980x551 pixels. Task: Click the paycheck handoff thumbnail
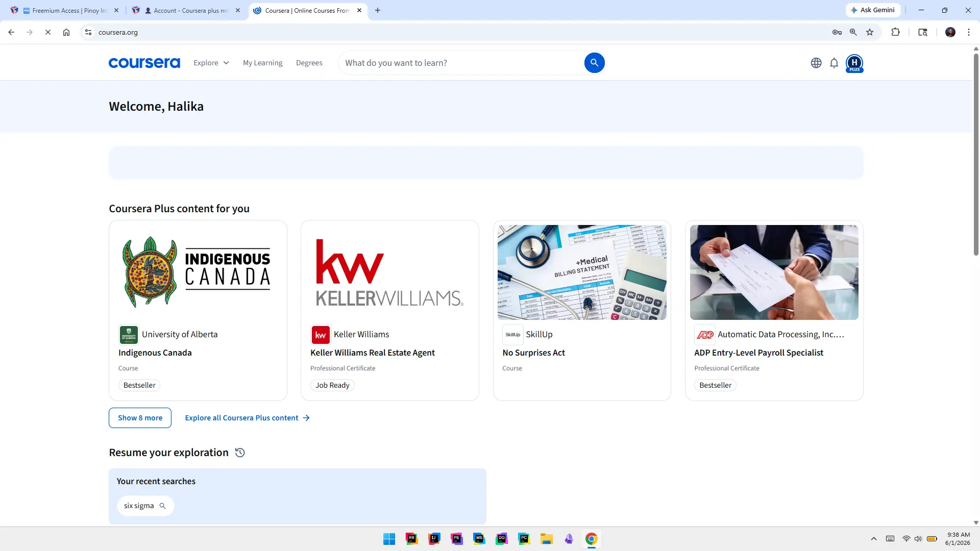(x=774, y=272)
